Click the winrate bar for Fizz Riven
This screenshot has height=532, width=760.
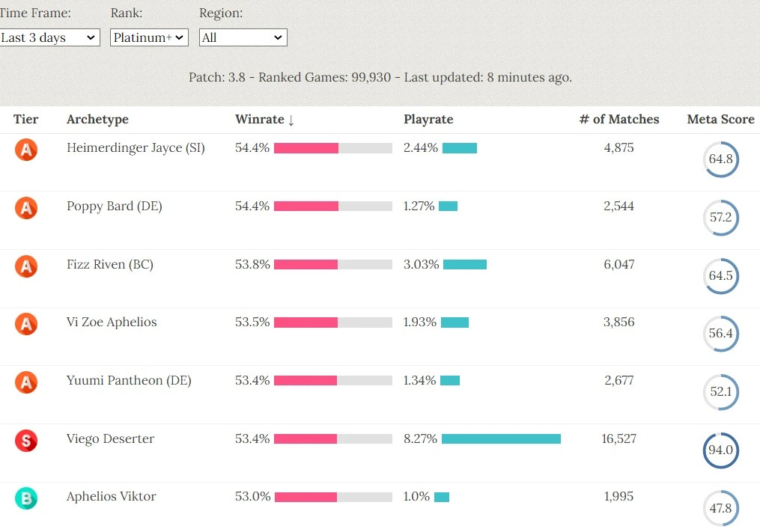333,265
